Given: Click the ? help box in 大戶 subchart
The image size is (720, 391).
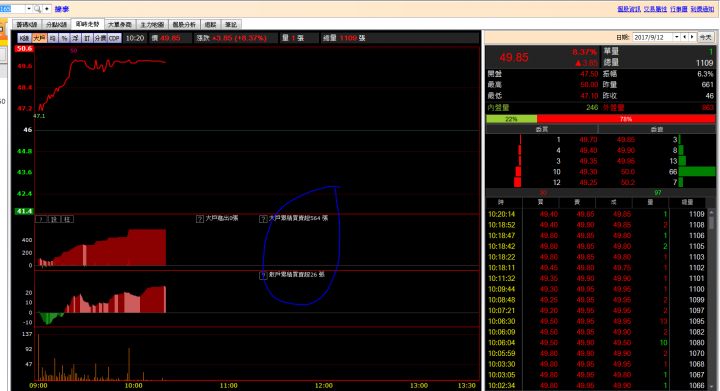Looking at the screenshot, I should 41,219.
